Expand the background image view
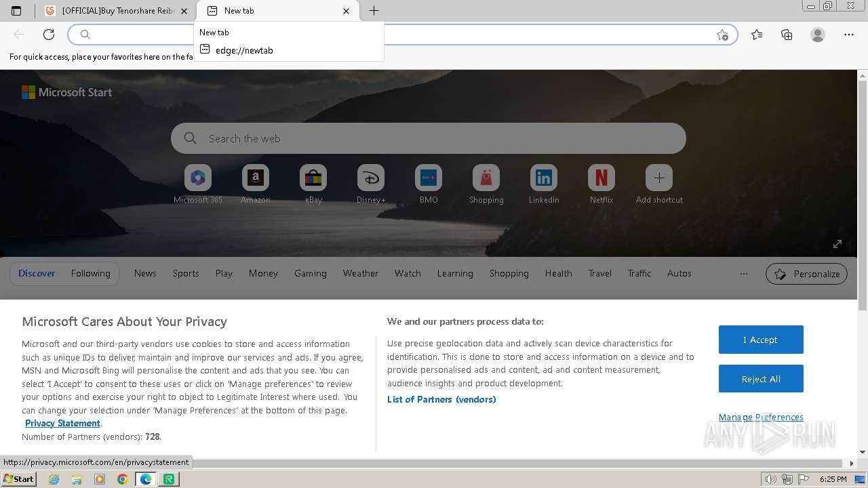Viewport: 868px width, 488px height. [x=837, y=244]
